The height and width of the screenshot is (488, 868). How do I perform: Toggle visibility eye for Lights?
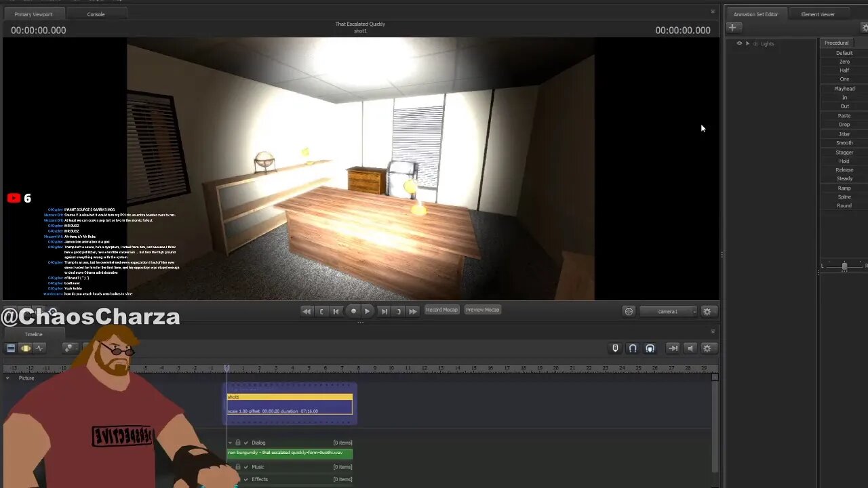click(739, 43)
